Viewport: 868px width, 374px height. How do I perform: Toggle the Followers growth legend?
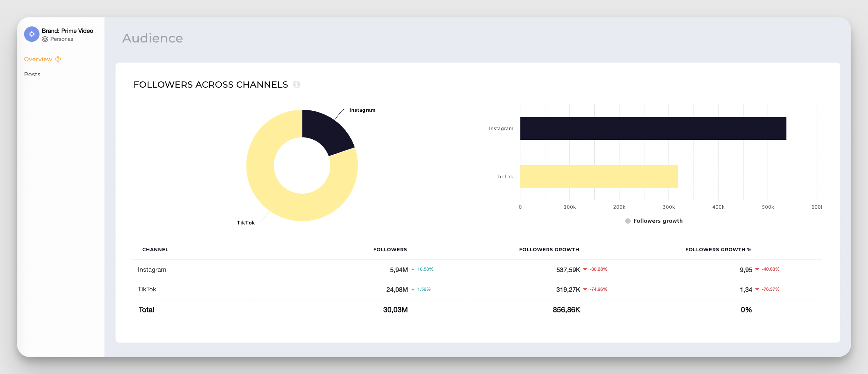653,220
